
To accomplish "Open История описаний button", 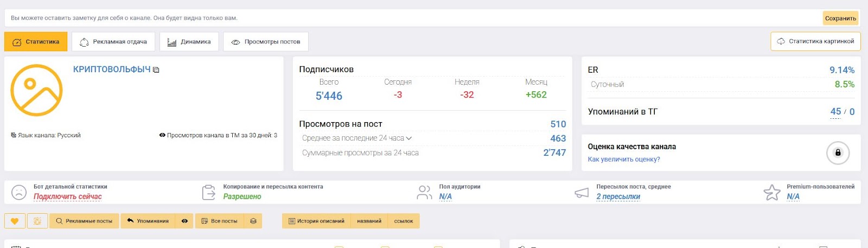I will pyautogui.click(x=316, y=221).
